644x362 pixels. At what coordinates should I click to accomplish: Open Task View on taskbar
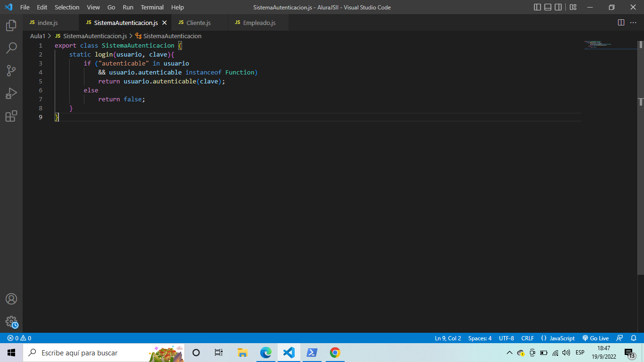(x=219, y=353)
